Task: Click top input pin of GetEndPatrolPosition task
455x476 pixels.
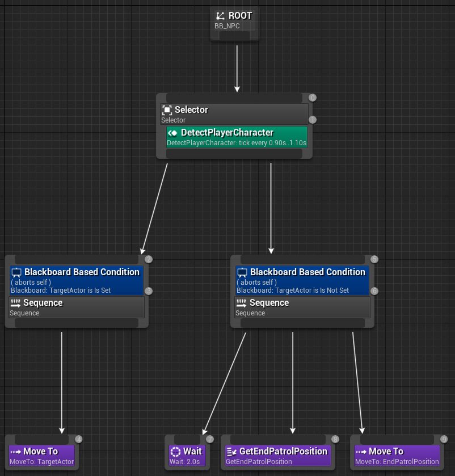Action: (278, 439)
